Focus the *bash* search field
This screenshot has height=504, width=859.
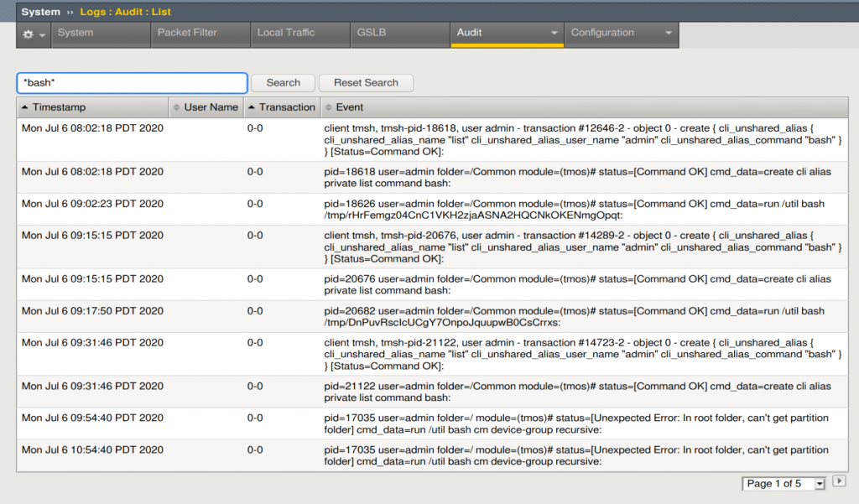tap(132, 83)
